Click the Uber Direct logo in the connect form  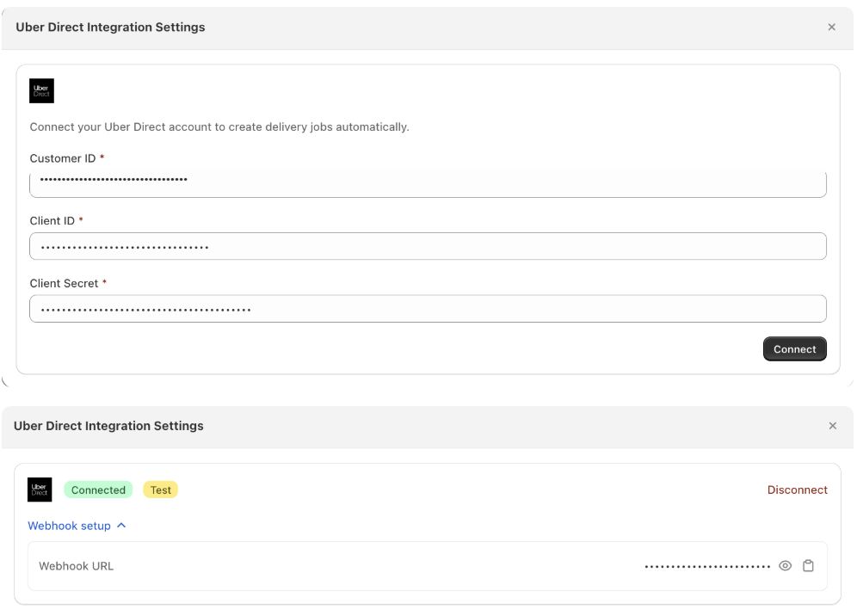point(41,90)
